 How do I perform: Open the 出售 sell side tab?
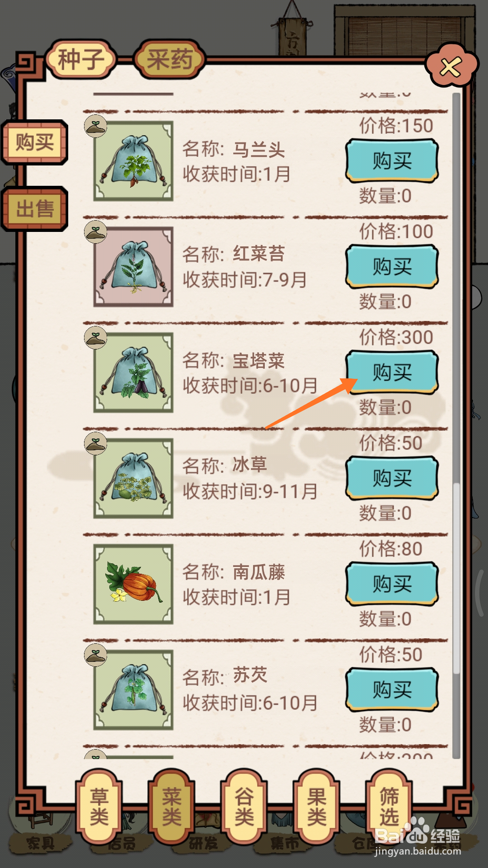[x=35, y=209]
